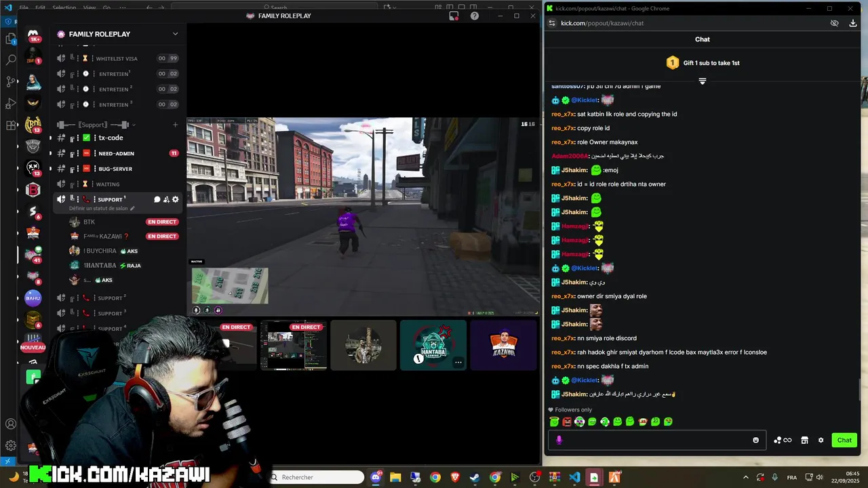
Task: Open BUG-SERVER channel
Action: (x=117, y=169)
